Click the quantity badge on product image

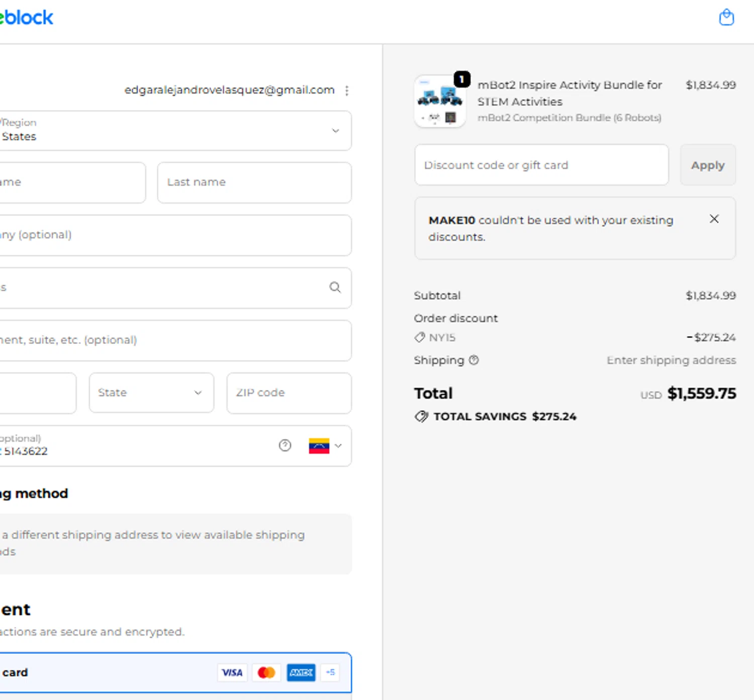(x=462, y=79)
